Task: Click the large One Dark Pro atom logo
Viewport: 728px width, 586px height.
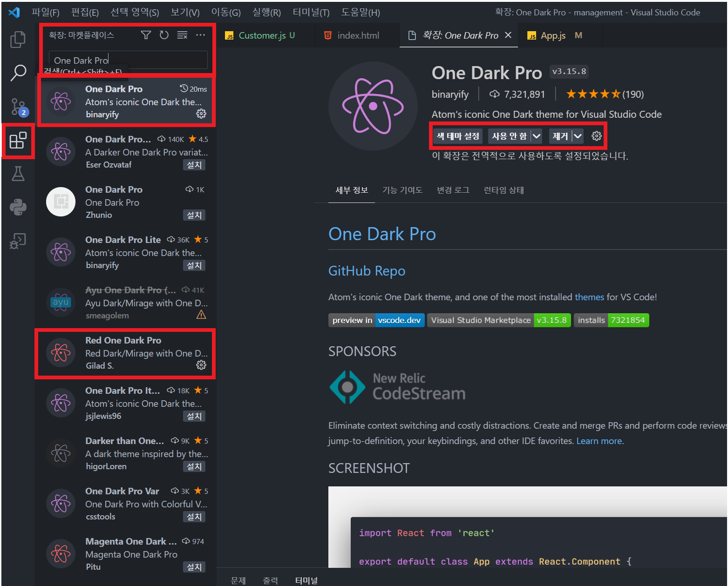Action: click(x=373, y=106)
